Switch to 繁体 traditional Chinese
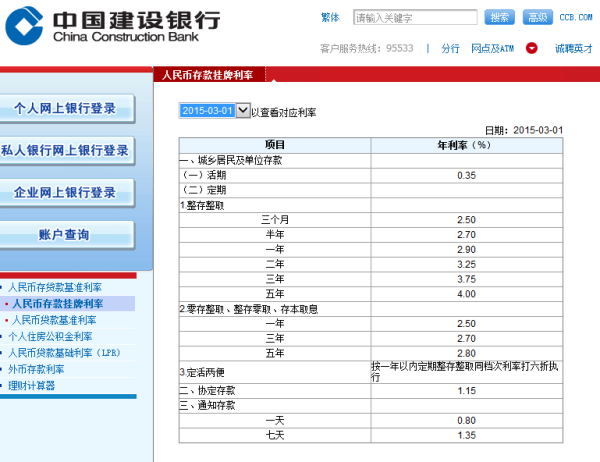 pyautogui.click(x=330, y=18)
